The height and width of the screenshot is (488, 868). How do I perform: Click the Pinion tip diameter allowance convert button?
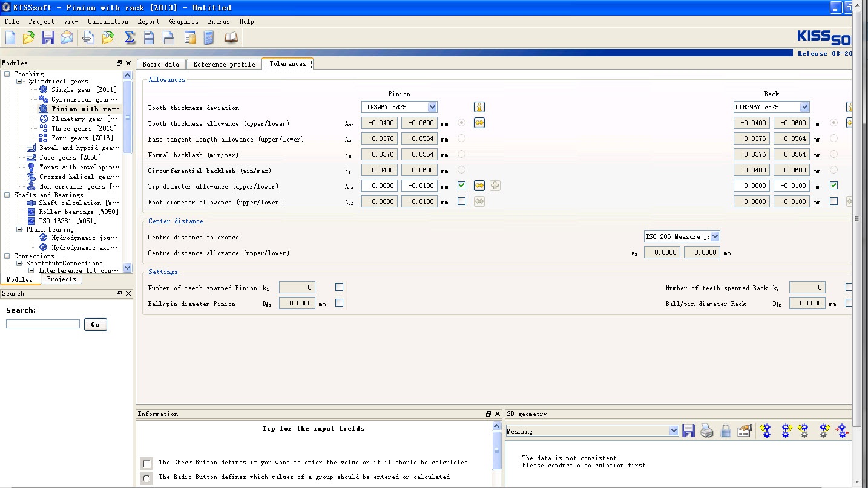tap(479, 186)
